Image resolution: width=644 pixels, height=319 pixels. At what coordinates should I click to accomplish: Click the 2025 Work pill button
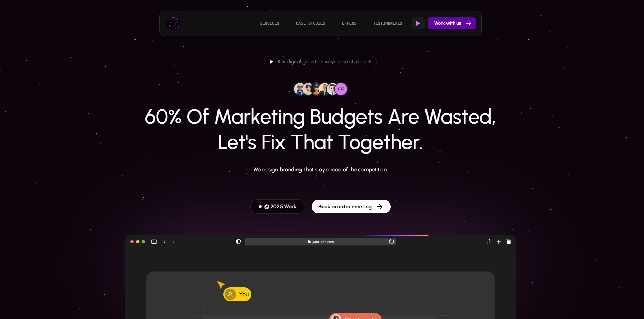point(277,207)
